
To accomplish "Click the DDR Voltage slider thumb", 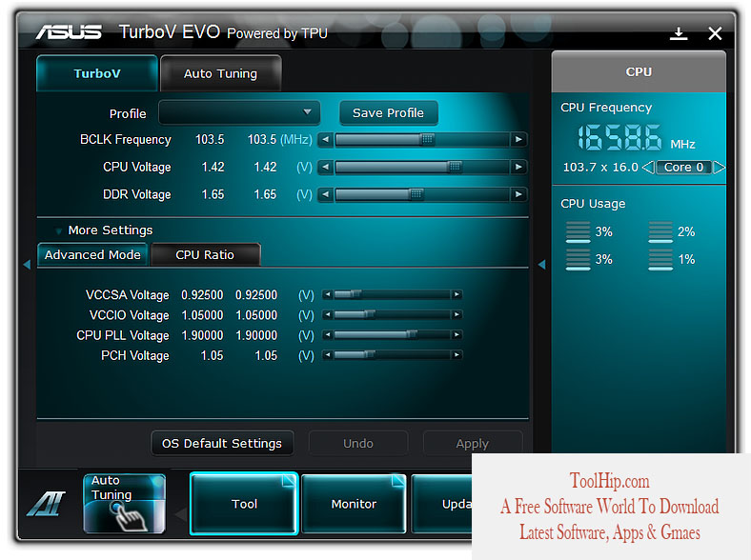I will (x=416, y=194).
